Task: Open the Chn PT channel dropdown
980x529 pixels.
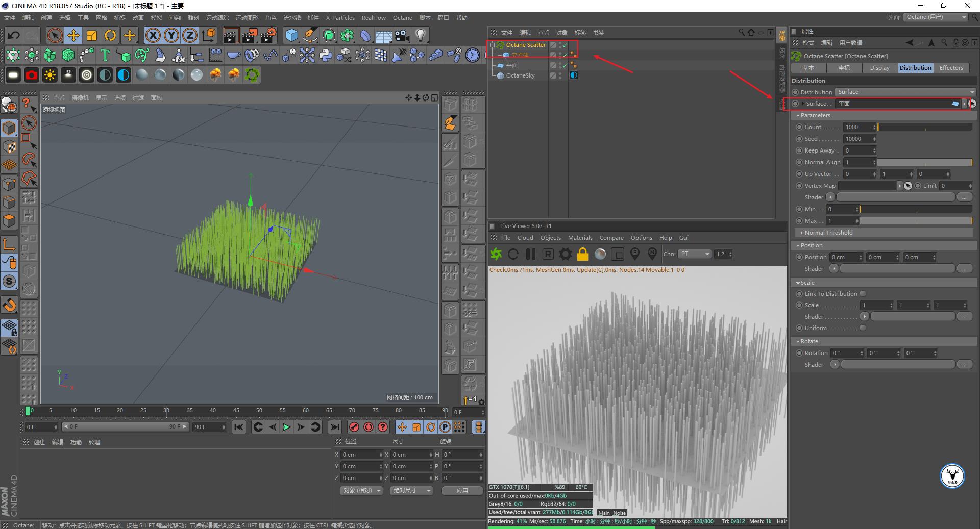Action: (x=694, y=254)
